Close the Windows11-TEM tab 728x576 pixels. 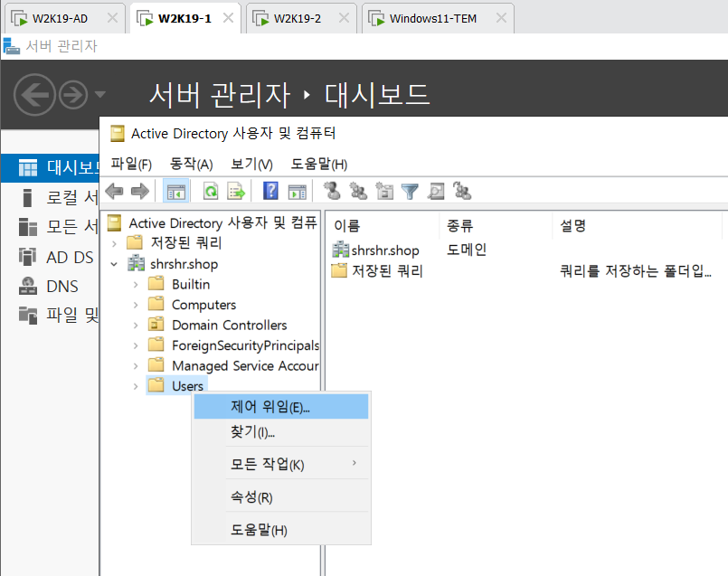pos(501,18)
